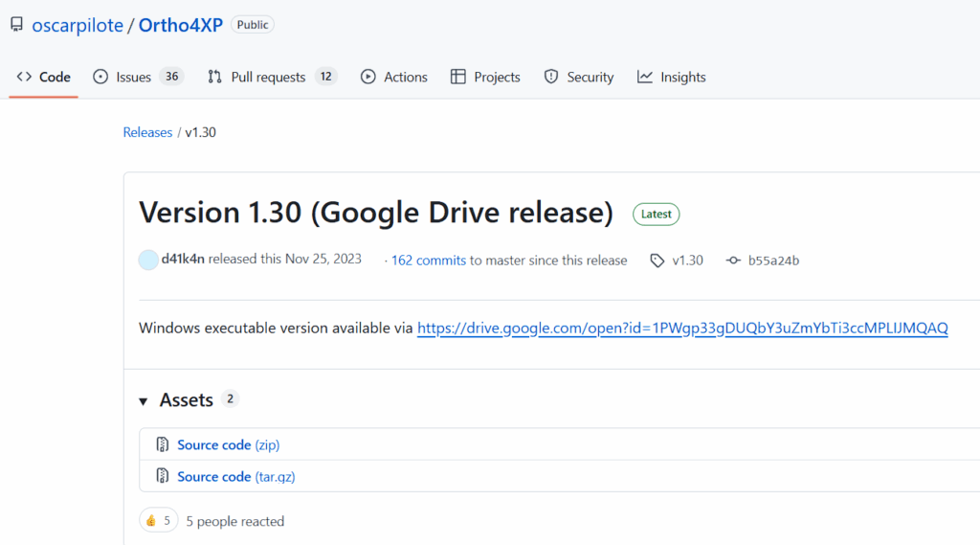Viewport: 980px width, 545px height.
Task: Click the d41k4n user avatar
Action: click(x=148, y=260)
